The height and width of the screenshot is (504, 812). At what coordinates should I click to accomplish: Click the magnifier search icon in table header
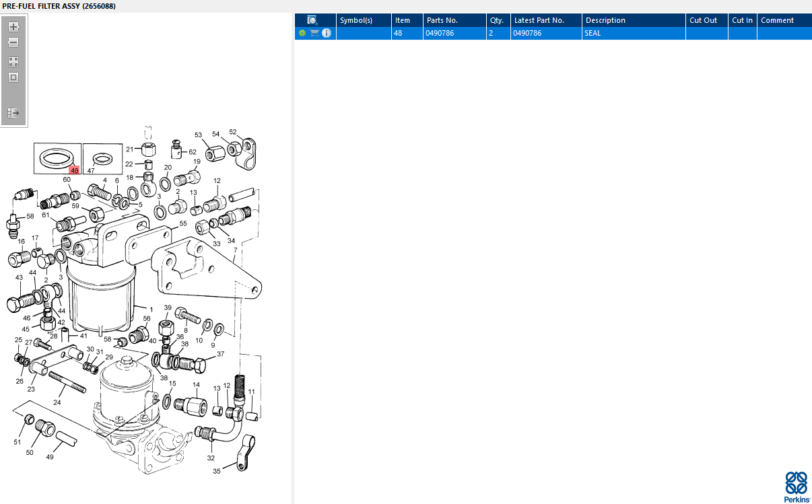click(x=312, y=20)
